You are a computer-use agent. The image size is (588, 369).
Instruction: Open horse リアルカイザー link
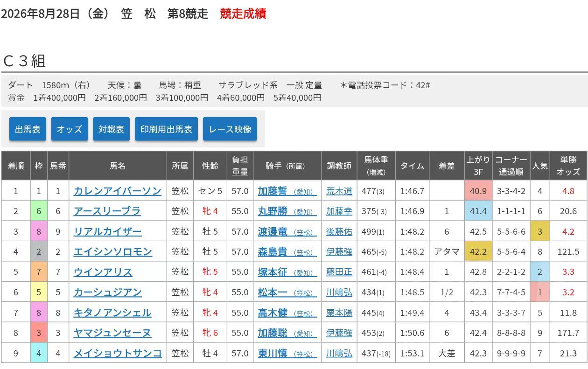point(108,231)
